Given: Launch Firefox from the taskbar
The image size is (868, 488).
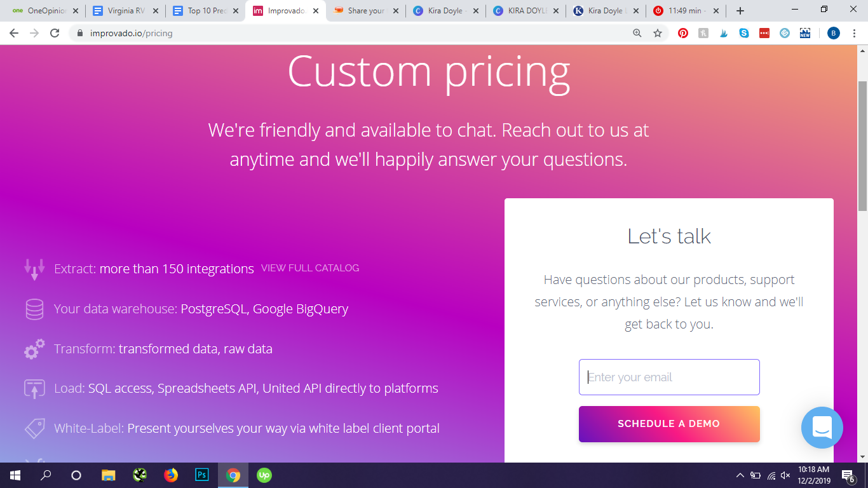Looking at the screenshot, I should [171, 475].
